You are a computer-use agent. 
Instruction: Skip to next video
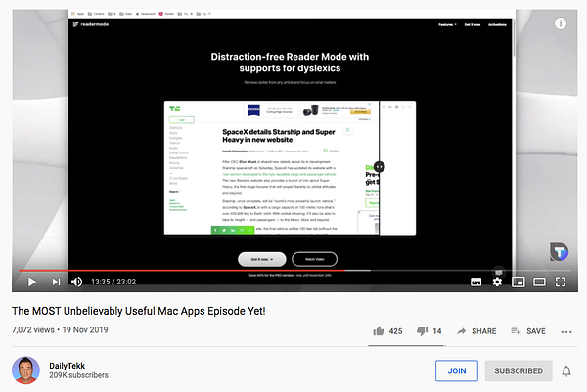[56, 282]
